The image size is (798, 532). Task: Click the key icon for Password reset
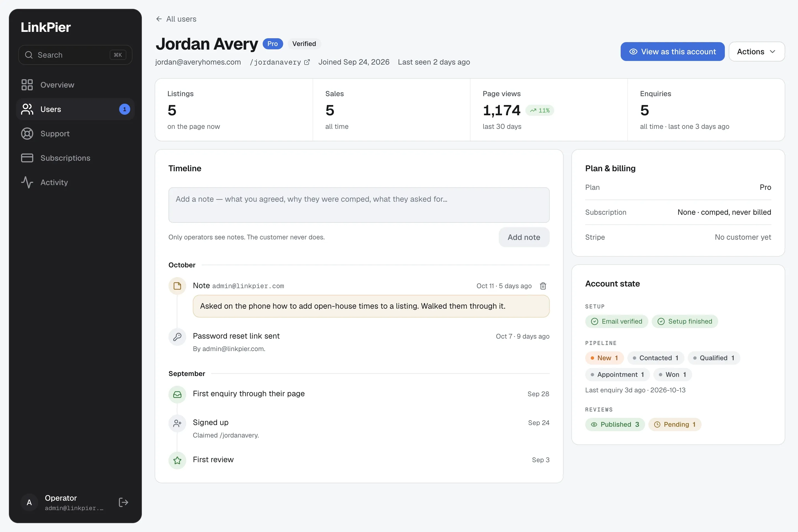point(177,337)
